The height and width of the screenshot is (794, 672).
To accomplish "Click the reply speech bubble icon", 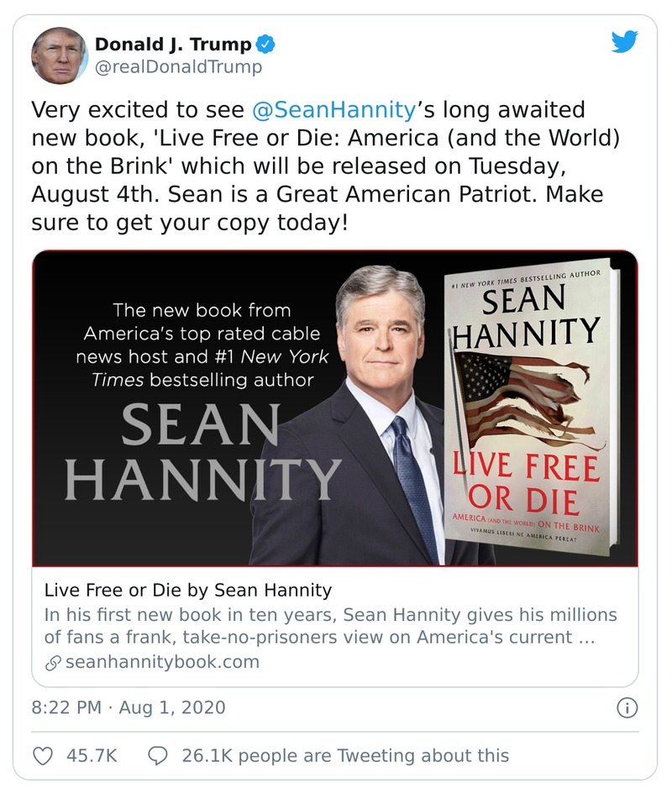I will (x=158, y=755).
